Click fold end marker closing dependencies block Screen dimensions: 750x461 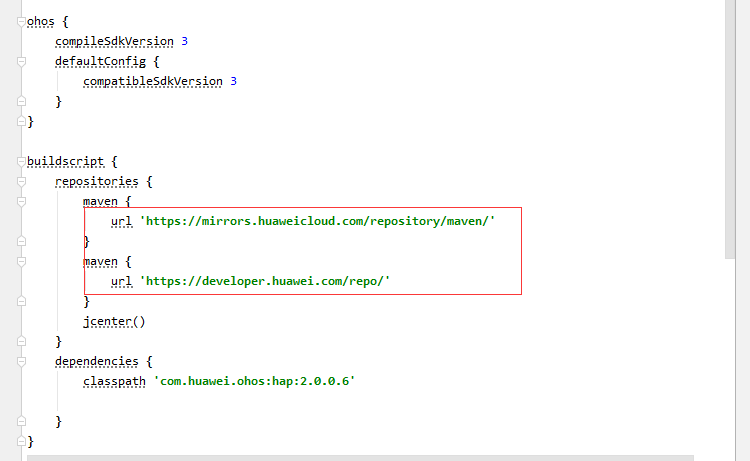(x=21, y=421)
